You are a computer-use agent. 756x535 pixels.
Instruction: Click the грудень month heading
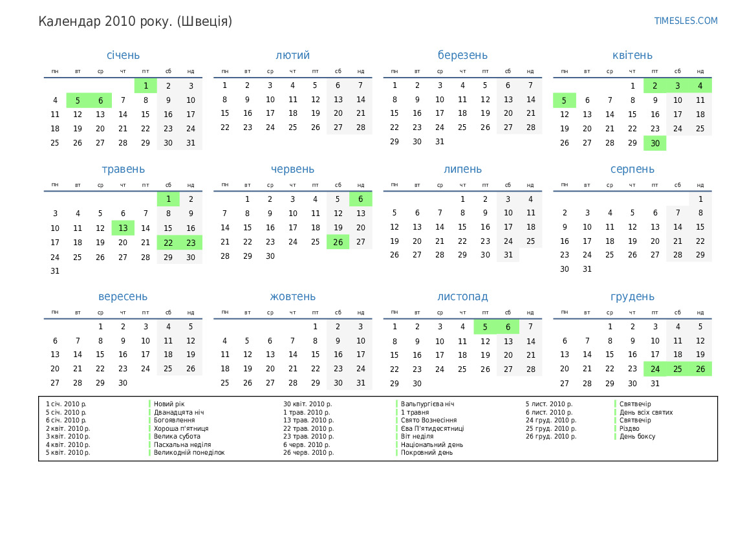coord(632,297)
